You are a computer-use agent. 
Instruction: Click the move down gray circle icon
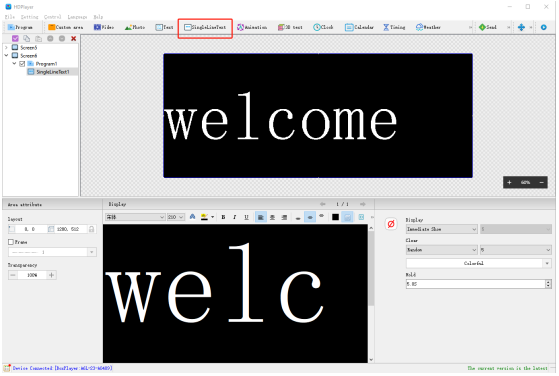[62, 38]
